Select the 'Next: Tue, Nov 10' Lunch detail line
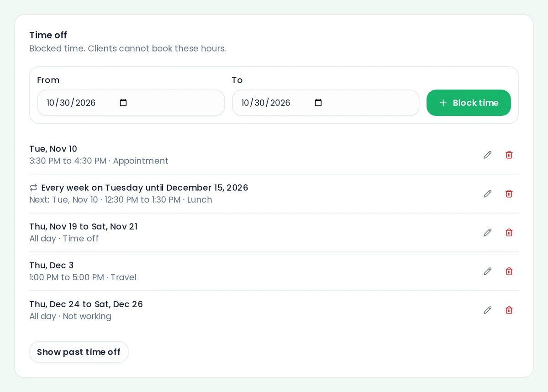Image resolution: width=548 pixels, height=392 pixels. point(121,199)
